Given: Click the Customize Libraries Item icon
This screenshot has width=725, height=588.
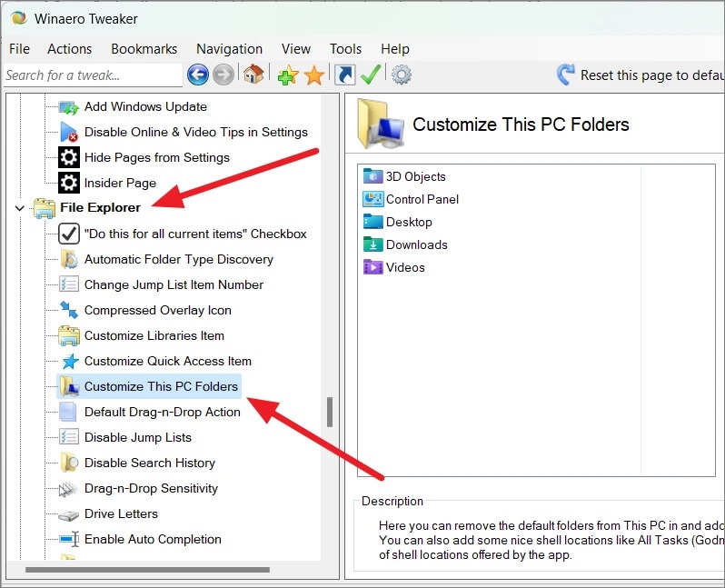Looking at the screenshot, I should (69, 335).
